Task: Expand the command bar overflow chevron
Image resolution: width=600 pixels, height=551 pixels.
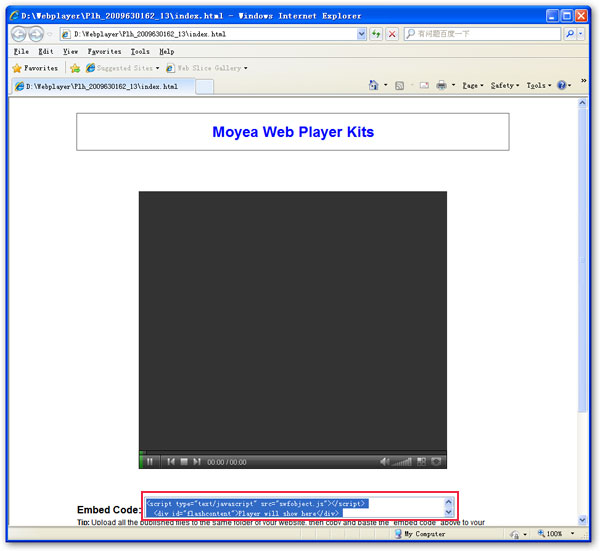Action: pos(583,80)
